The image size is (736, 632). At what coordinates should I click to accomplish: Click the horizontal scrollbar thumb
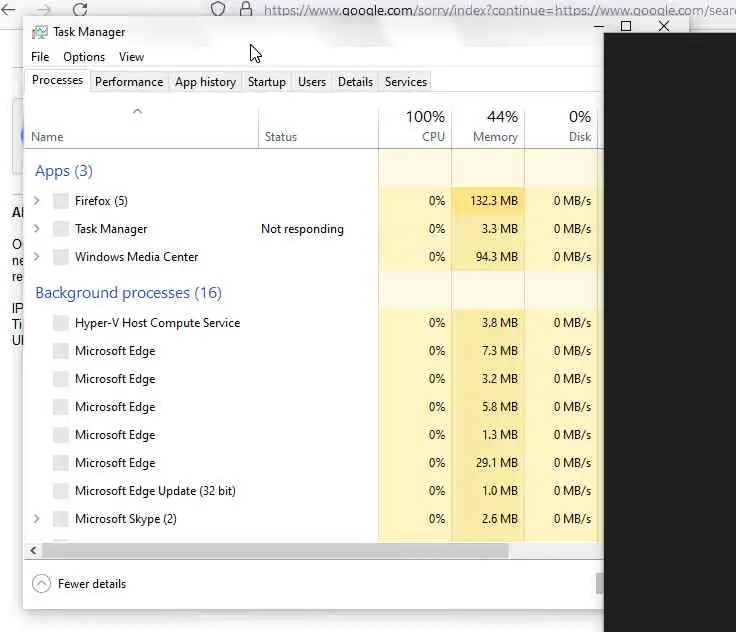click(x=276, y=550)
